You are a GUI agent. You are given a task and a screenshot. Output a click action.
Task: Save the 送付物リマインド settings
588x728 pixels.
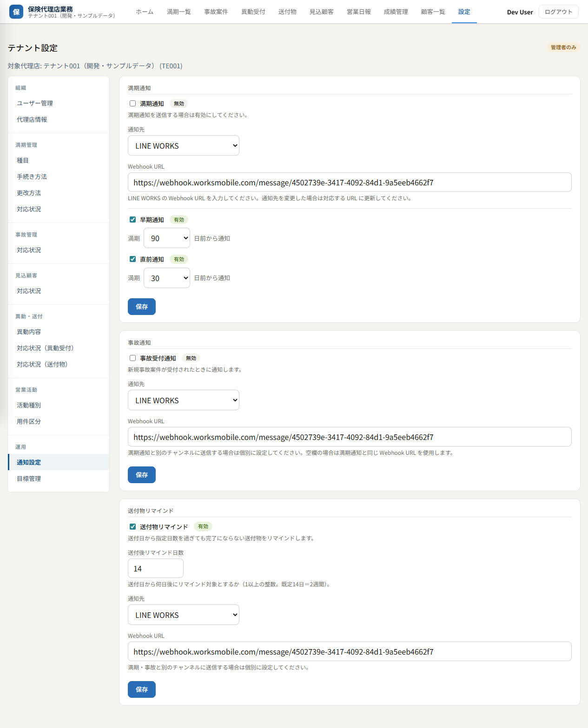[142, 689]
